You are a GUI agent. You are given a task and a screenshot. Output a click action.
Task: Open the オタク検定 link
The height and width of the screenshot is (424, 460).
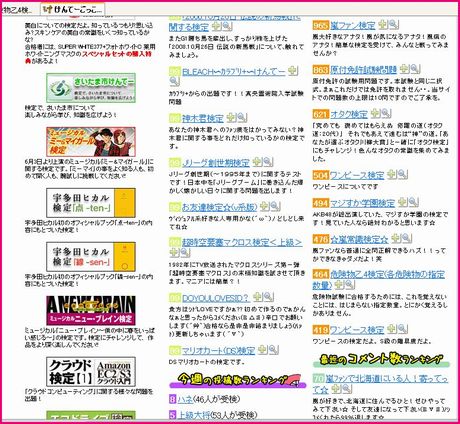tap(349, 114)
